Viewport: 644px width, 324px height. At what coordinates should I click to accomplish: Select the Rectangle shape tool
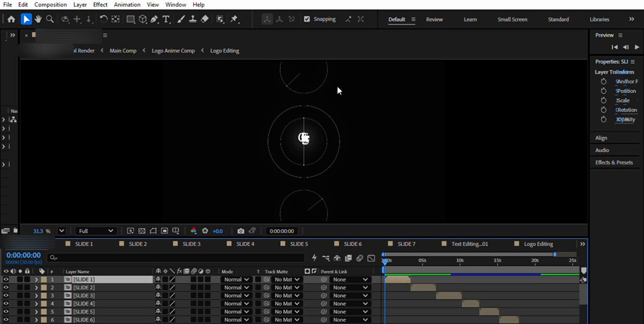pos(130,19)
